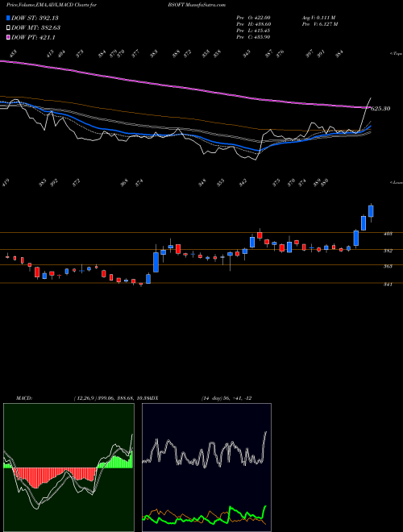Click the Pre H: 438.60 value
This screenshot has height=532, width=403.
point(253,24)
